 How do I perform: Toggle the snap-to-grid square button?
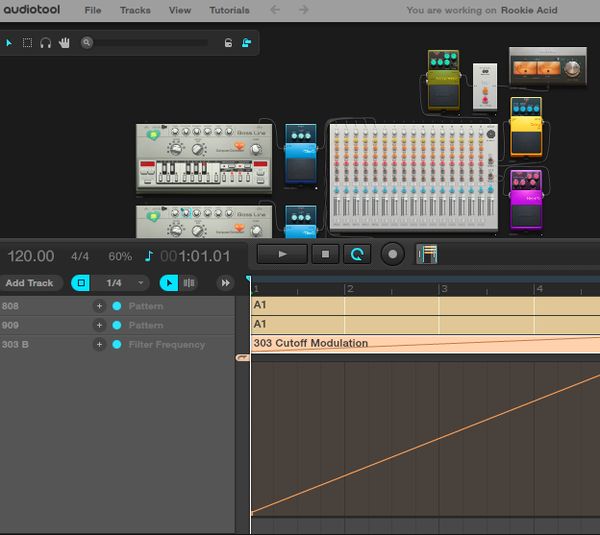click(x=81, y=283)
